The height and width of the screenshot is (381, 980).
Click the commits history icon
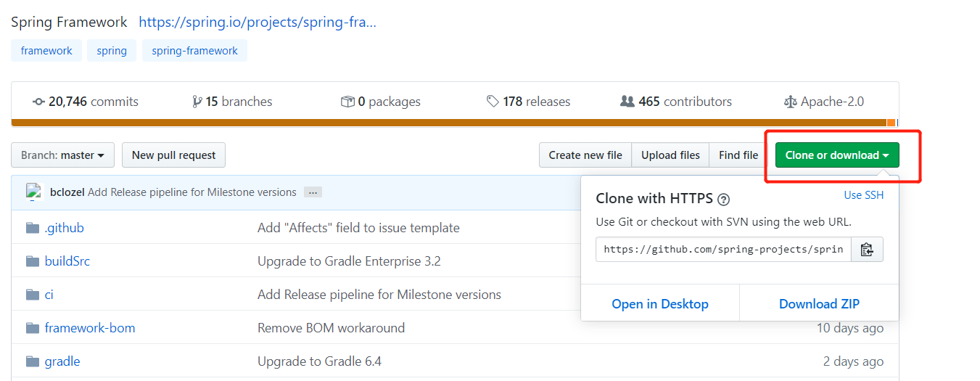pos(39,102)
